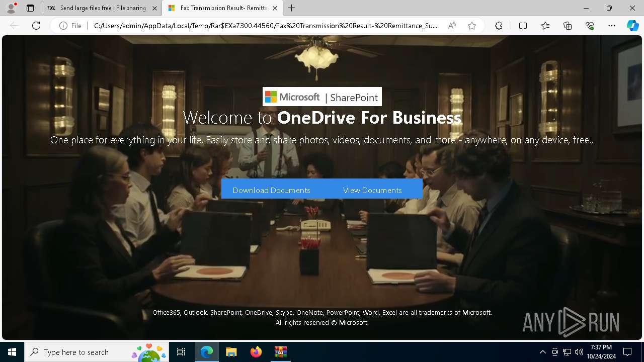Click the View Documents button
Screen dimensions: 644x362
point(372,190)
